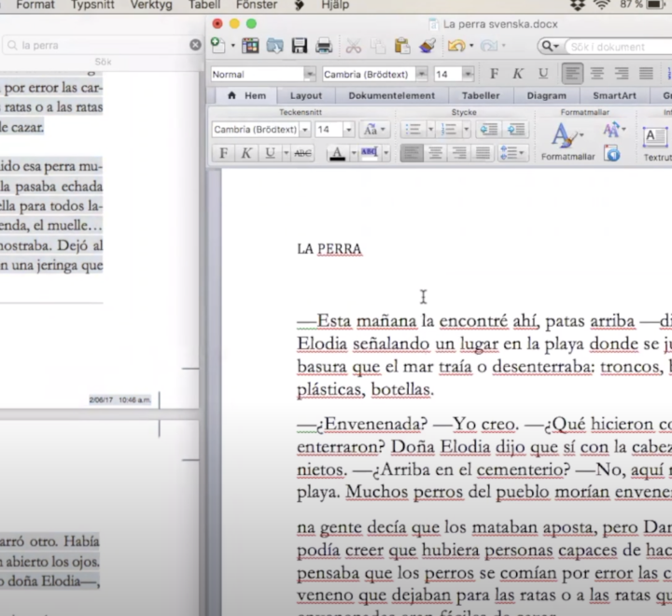
Task: Apply the text highlight color
Action: point(370,153)
